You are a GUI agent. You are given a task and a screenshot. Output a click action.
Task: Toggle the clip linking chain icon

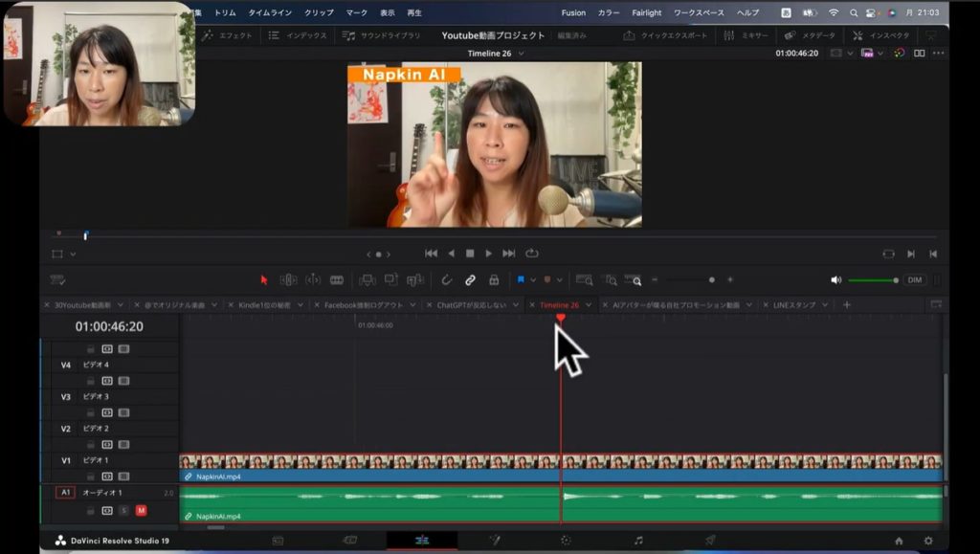(470, 280)
